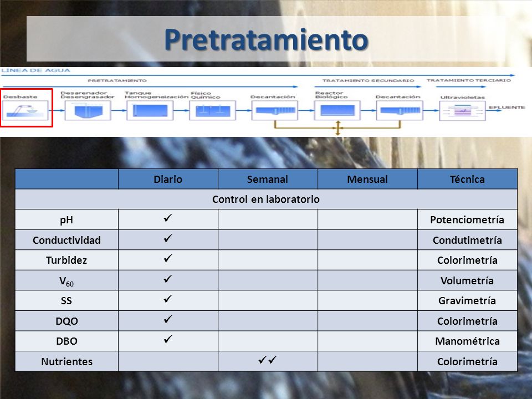Select the "Manométrica" technique cell
The height and width of the screenshot is (399, 532).
pyautogui.click(x=467, y=341)
